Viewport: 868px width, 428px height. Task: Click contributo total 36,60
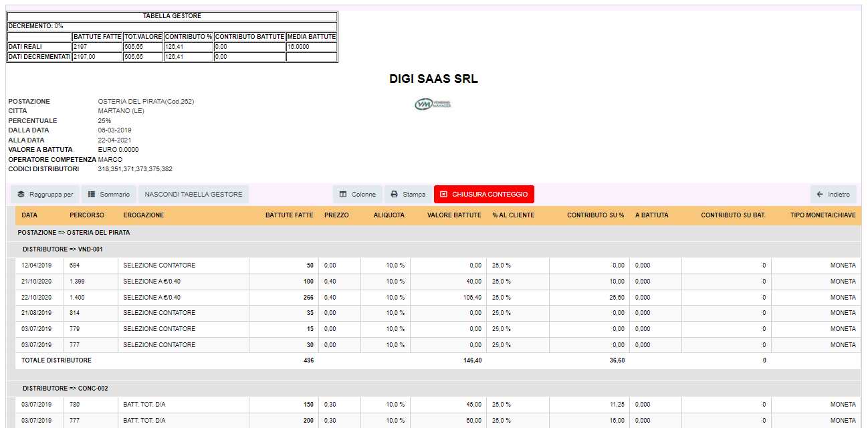coord(617,360)
